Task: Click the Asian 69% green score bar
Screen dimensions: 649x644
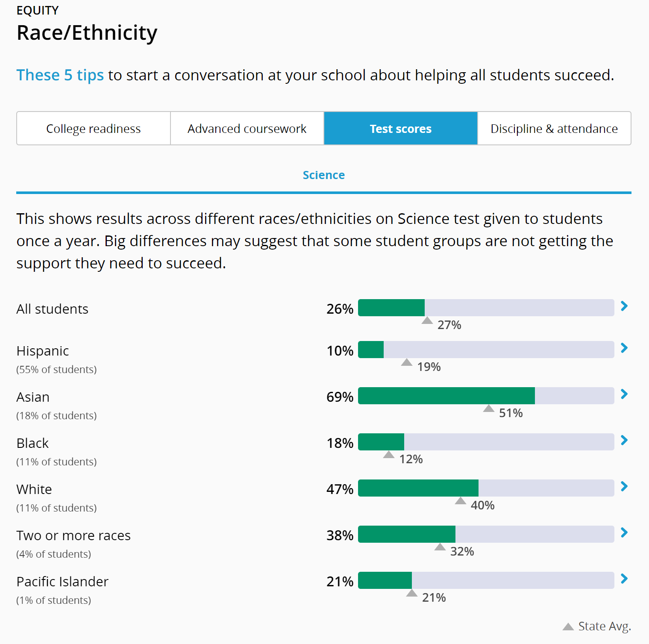Action: click(446, 396)
